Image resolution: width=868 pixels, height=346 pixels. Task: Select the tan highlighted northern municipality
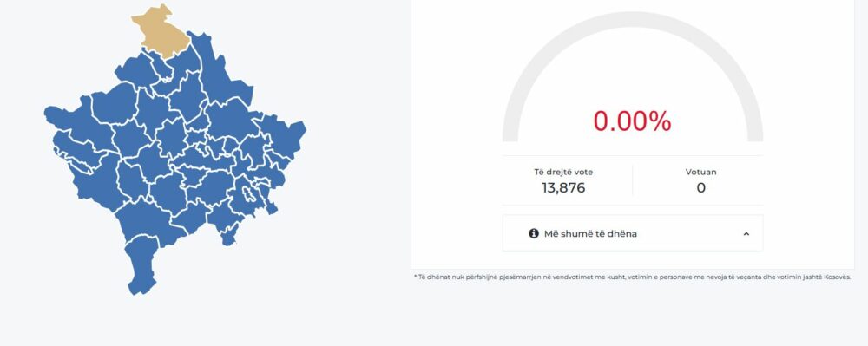point(161,31)
